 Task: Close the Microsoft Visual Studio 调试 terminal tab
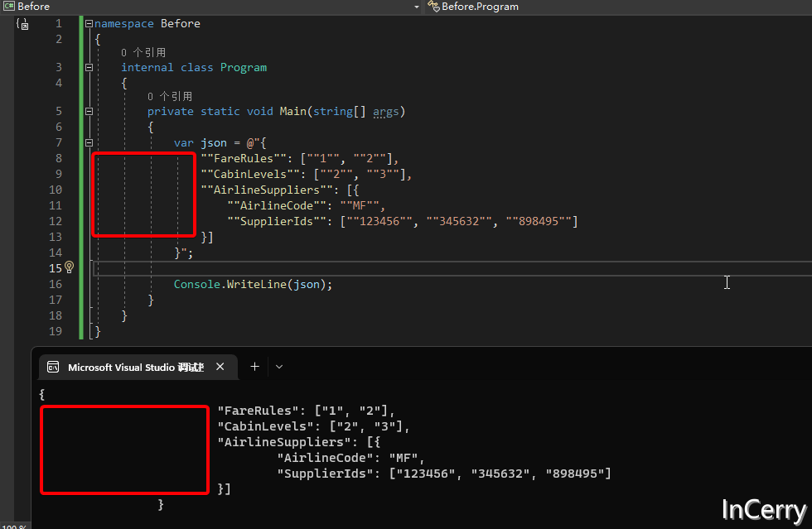tap(220, 366)
